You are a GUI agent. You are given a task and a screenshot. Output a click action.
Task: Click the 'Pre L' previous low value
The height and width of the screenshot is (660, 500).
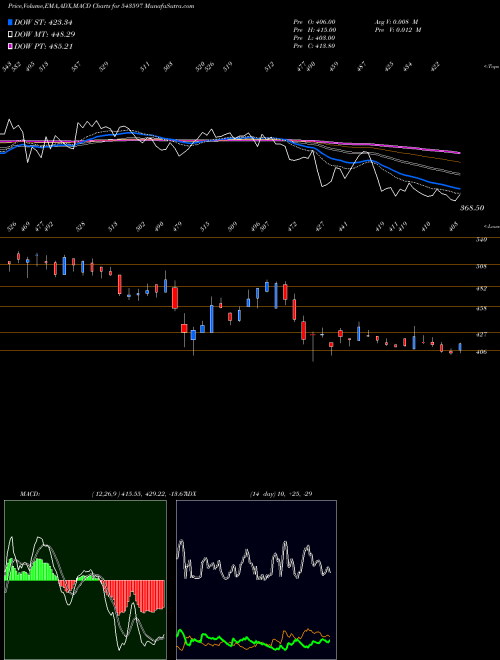tap(314, 38)
